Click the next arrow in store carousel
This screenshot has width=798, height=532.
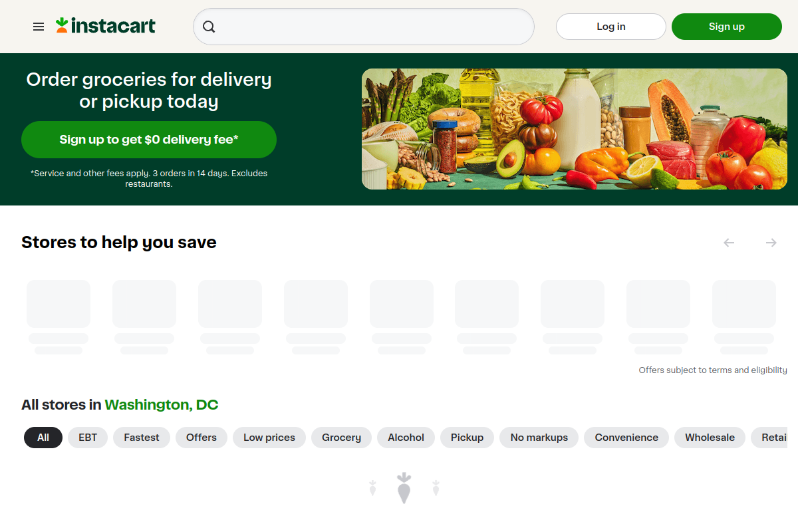pyautogui.click(x=771, y=243)
